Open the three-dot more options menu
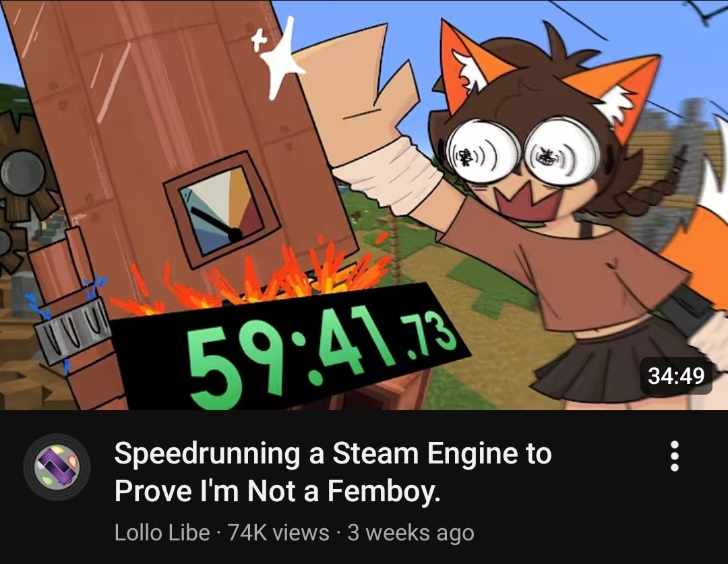 pos(675,456)
